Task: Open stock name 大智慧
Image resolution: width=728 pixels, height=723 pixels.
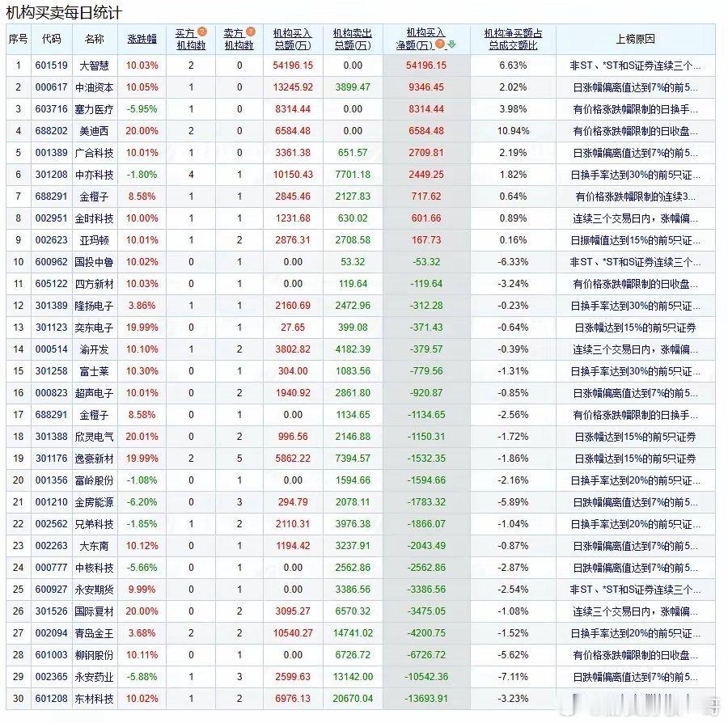Action: [95, 66]
